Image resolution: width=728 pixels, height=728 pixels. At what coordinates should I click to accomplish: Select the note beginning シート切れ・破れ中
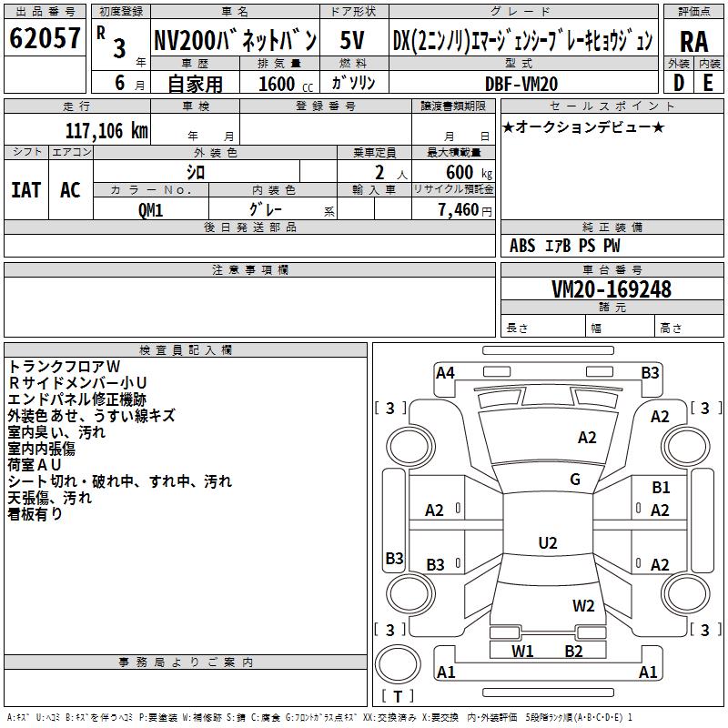pyautogui.click(x=120, y=481)
